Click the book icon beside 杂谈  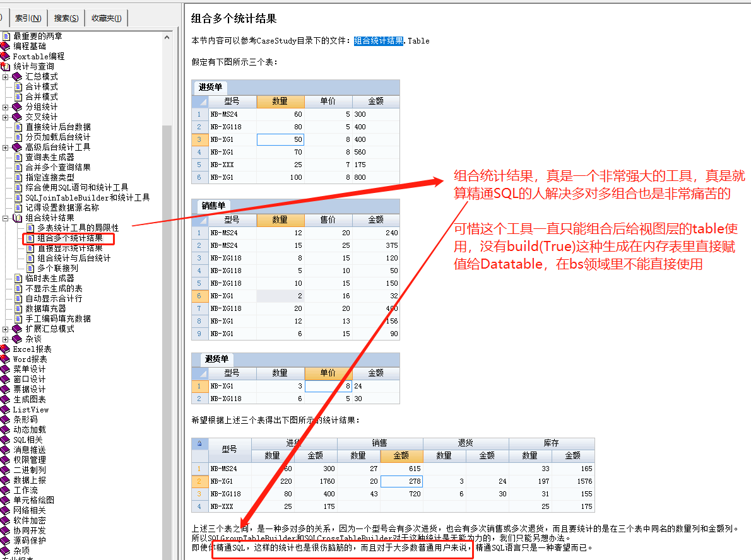click(17, 339)
